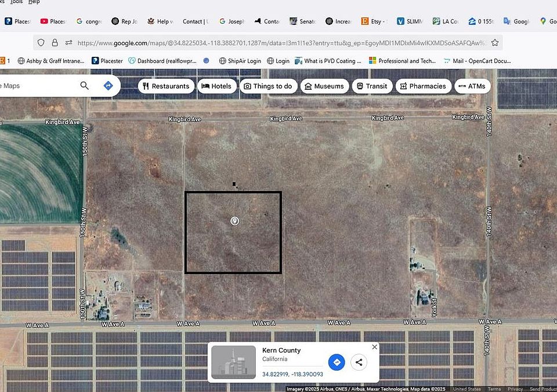Switch to the Etsy tab
557x392 pixels.
coord(374,21)
